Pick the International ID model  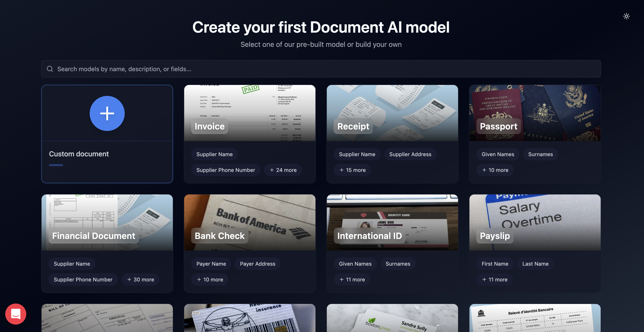click(x=392, y=220)
